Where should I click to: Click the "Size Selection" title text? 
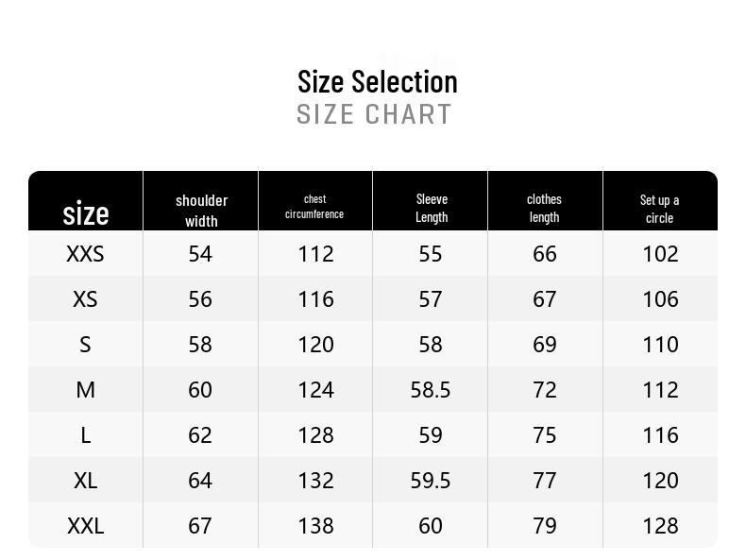[x=377, y=81]
